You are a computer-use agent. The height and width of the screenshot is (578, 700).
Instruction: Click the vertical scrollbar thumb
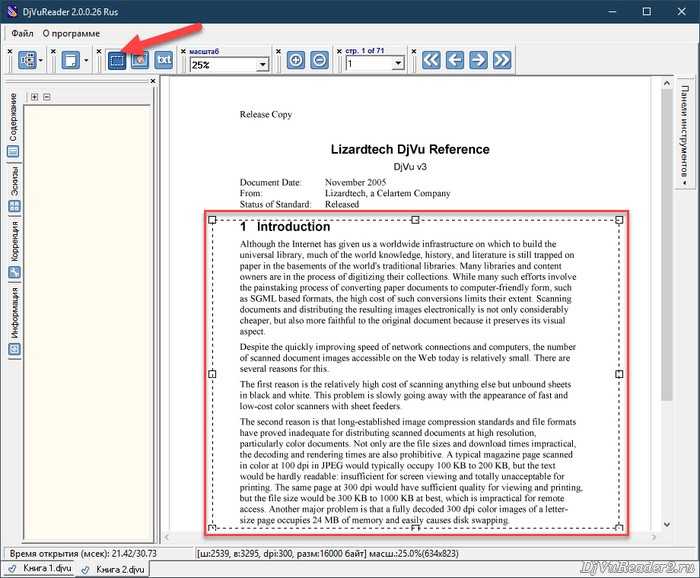pos(667,245)
